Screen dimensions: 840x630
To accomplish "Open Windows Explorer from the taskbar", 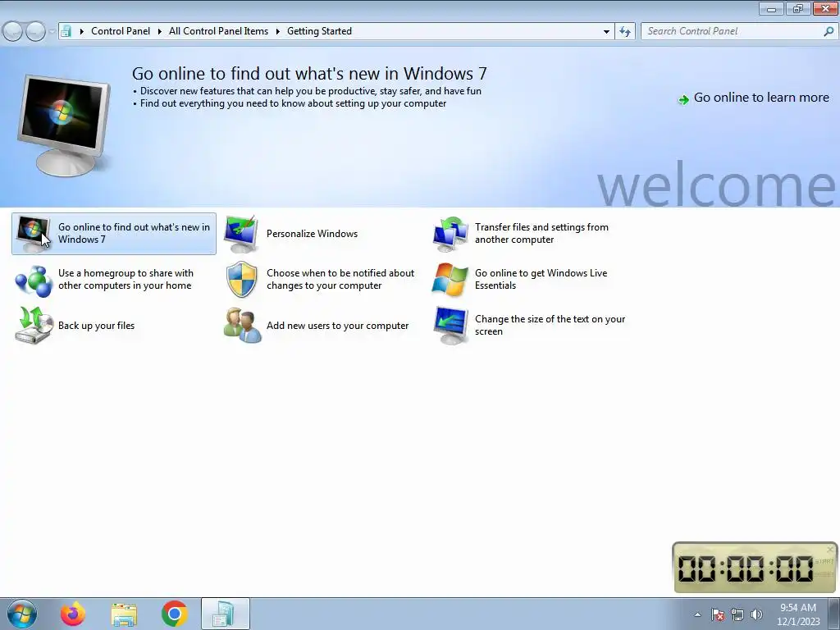I will click(124, 614).
